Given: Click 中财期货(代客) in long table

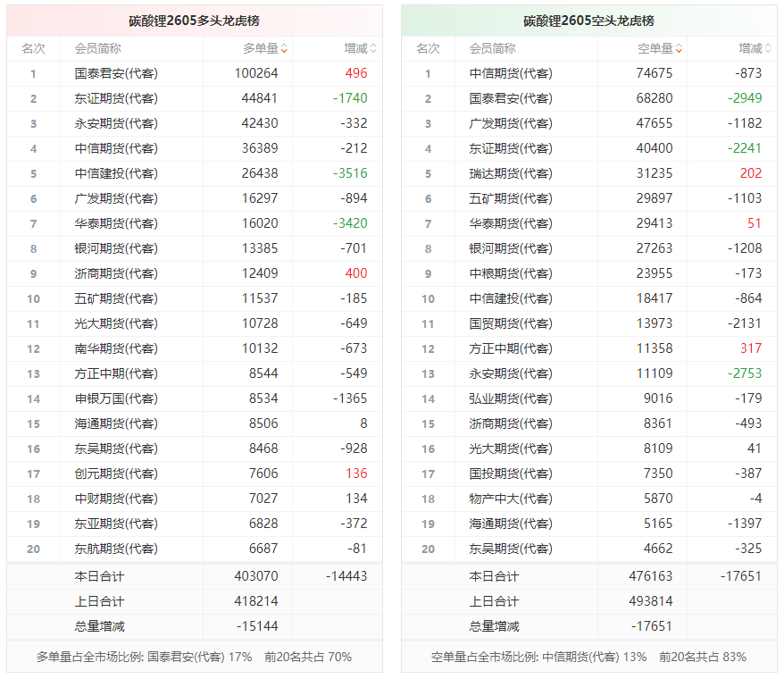Looking at the screenshot, I should coord(116,499).
